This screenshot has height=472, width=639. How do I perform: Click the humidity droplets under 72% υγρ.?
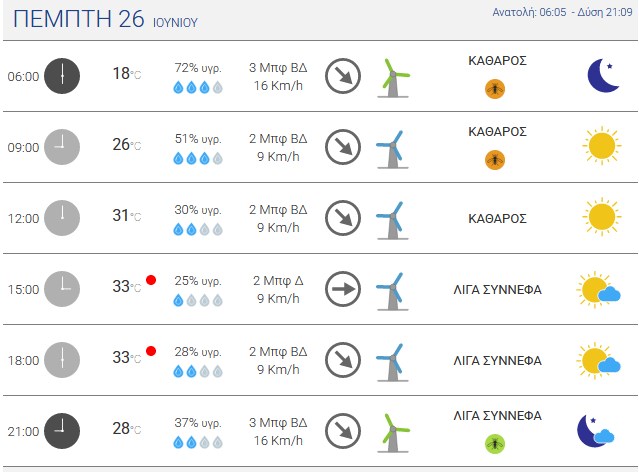click(198, 87)
